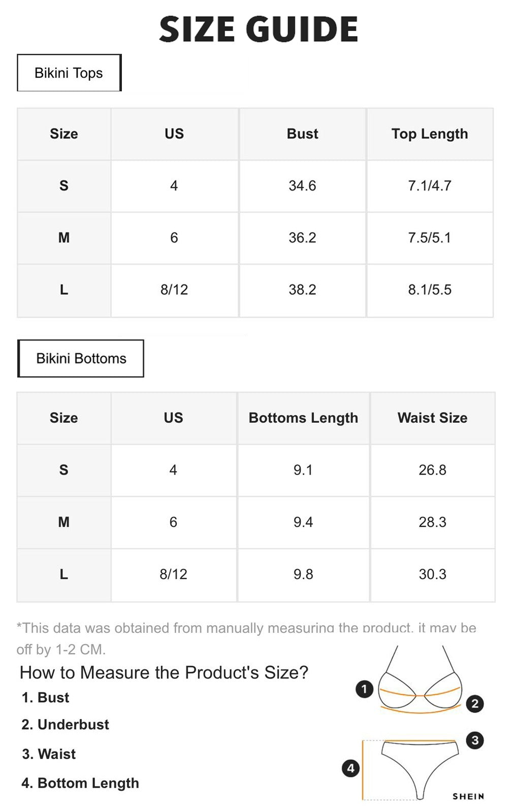This screenshot has height=812, width=512.
Task: Select size L in Bikini Bottoms table
Action: pyautogui.click(x=64, y=574)
